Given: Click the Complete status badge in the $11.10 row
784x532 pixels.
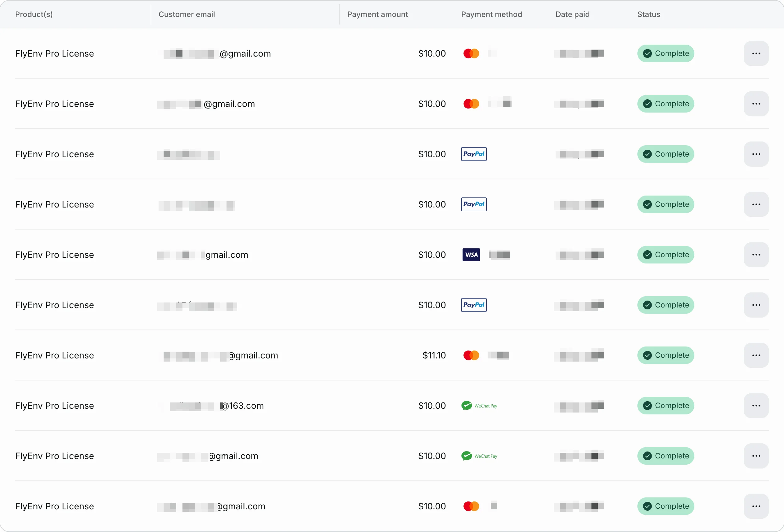Looking at the screenshot, I should click(665, 355).
